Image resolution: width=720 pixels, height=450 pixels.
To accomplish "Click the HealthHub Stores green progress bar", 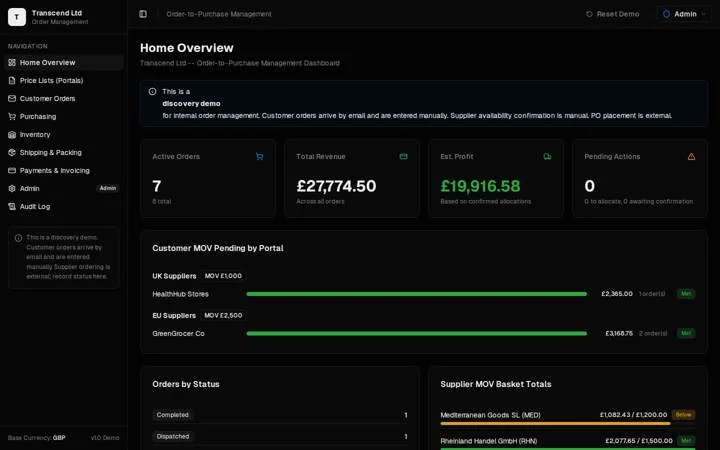I will pos(416,294).
